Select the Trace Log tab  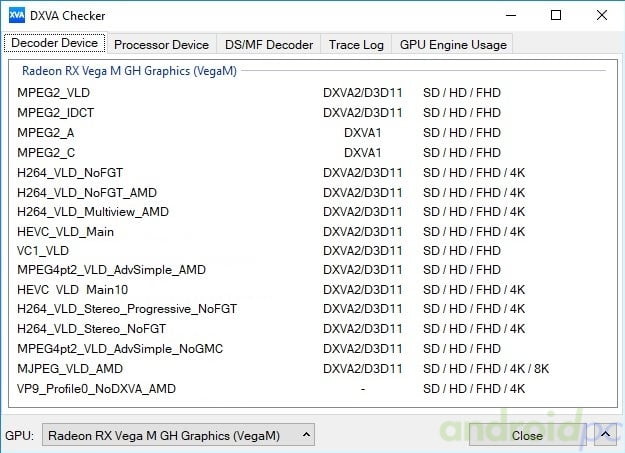coord(356,44)
